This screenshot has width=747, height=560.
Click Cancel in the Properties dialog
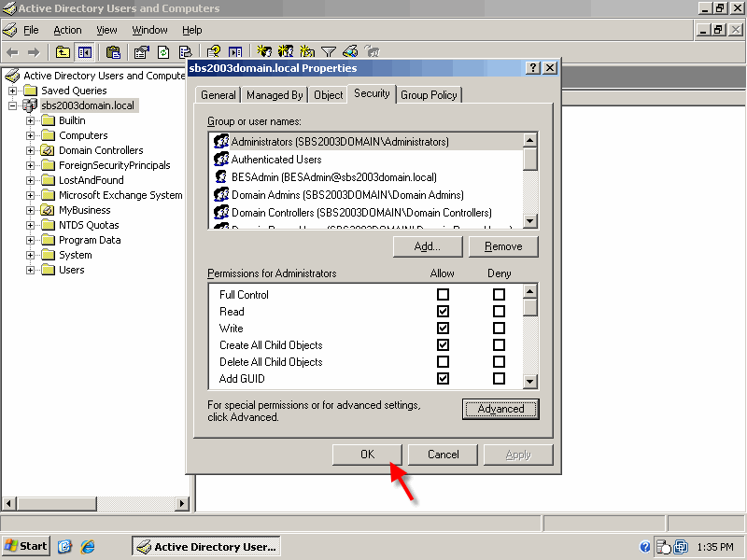coord(443,455)
